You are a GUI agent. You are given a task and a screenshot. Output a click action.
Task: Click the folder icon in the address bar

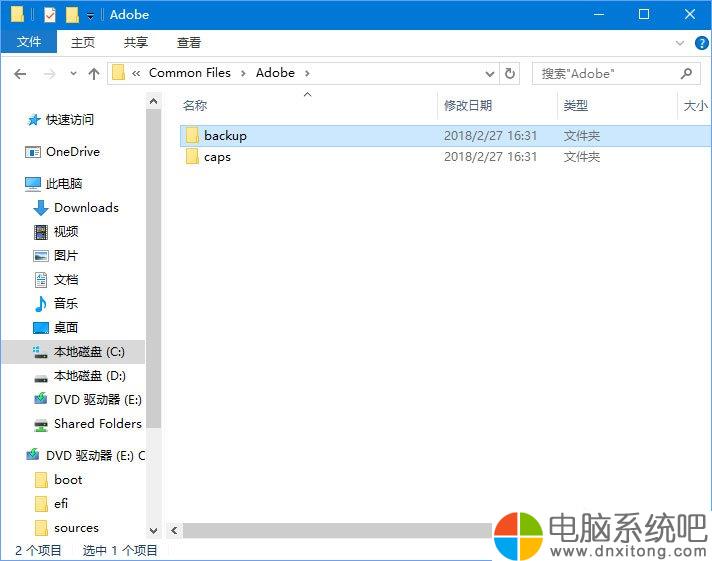pos(119,73)
